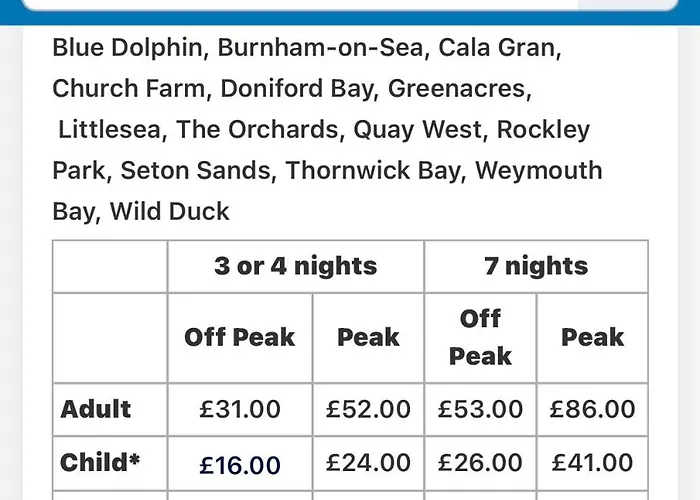This screenshot has width=700, height=500.
Task: Click the £41.00 child peak price
Action: tap(592, 462)
